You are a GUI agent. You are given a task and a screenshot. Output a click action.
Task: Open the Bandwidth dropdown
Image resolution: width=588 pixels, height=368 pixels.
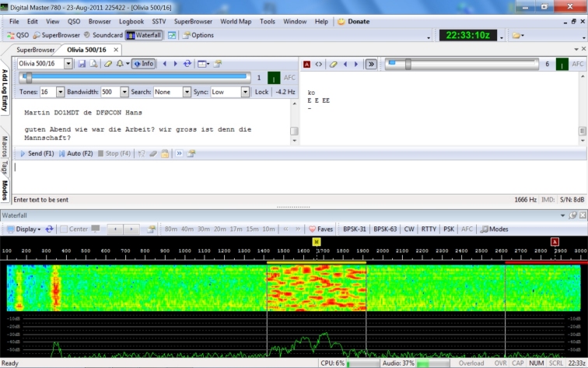coord(125,92)
